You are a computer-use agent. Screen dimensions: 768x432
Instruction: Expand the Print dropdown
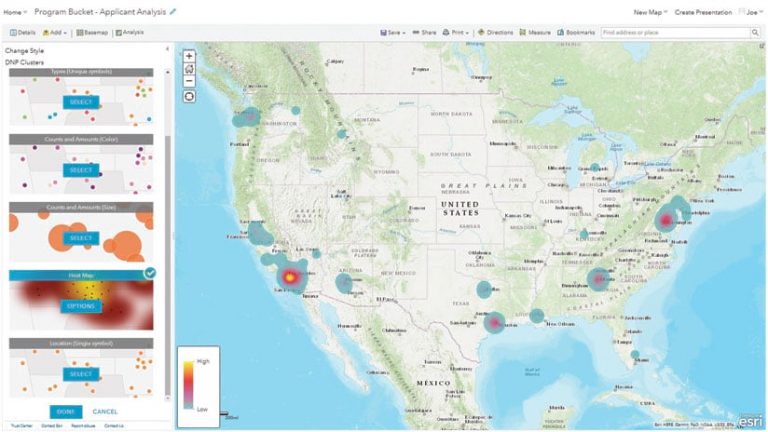click(x=456, y=32)
